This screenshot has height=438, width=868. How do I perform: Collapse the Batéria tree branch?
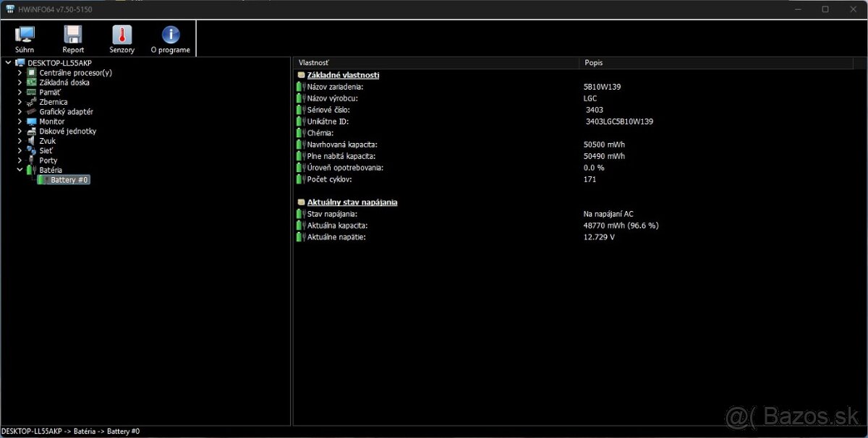coord(20,170)
